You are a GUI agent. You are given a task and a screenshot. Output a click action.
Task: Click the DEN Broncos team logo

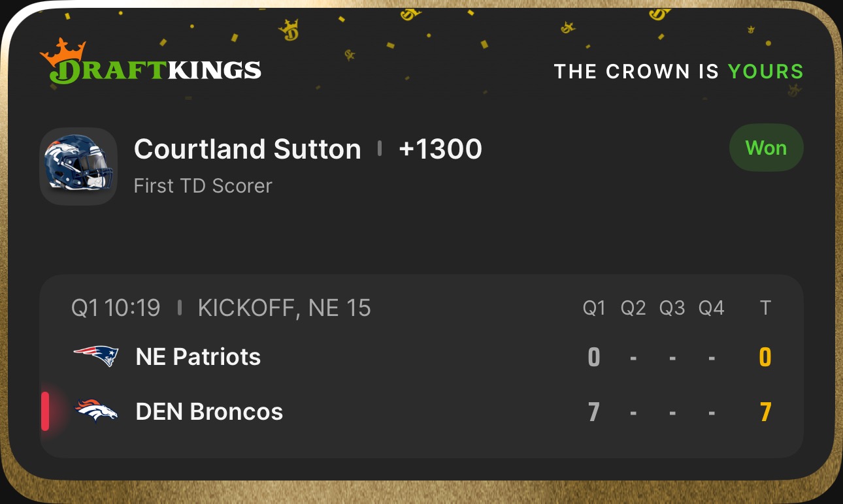click(x=96, y=411)
